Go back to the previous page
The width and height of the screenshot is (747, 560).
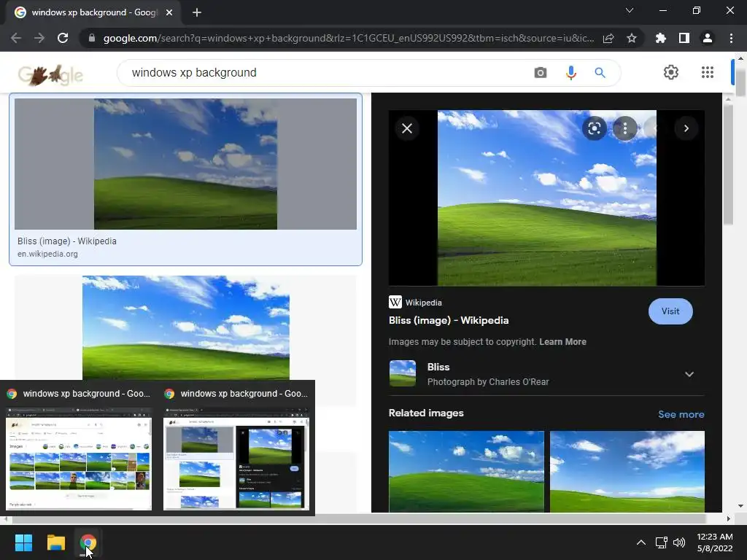click(x=16, y=38)
